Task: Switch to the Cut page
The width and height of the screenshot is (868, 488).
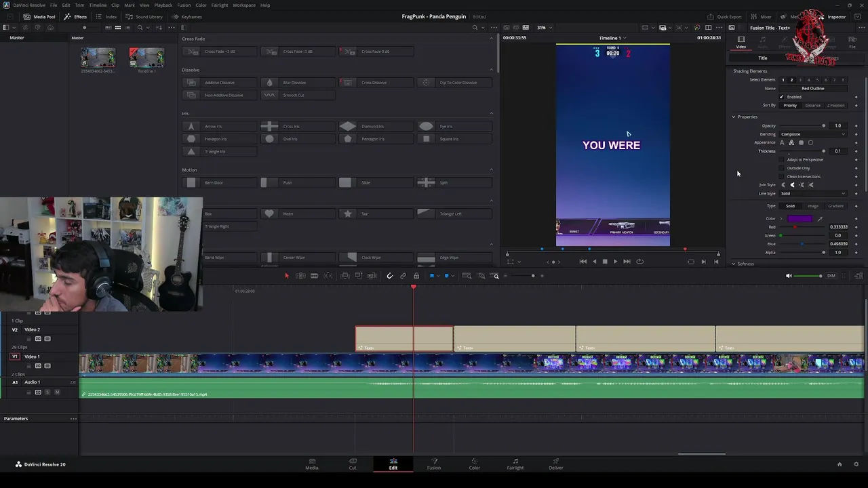Action: point(353,464)
